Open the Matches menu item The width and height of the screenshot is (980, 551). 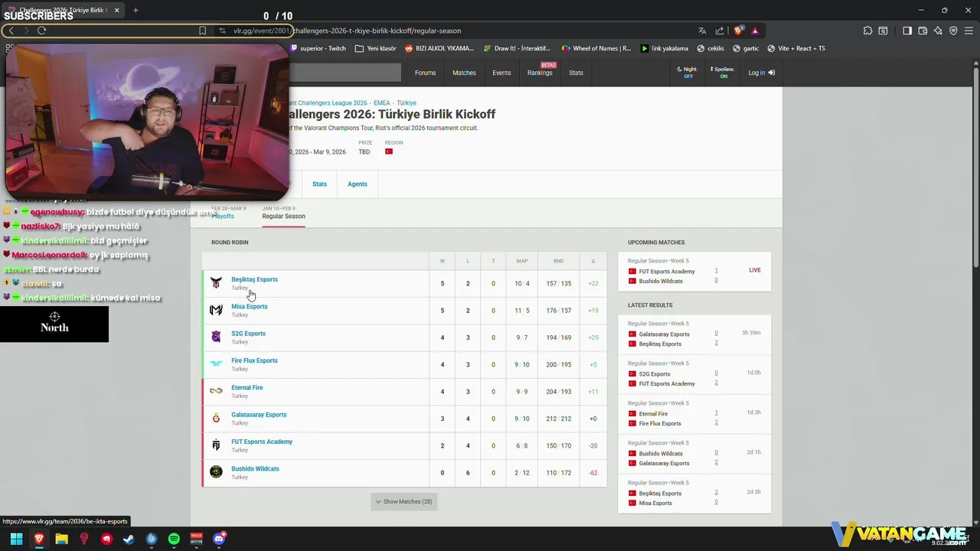click(464, 73)
